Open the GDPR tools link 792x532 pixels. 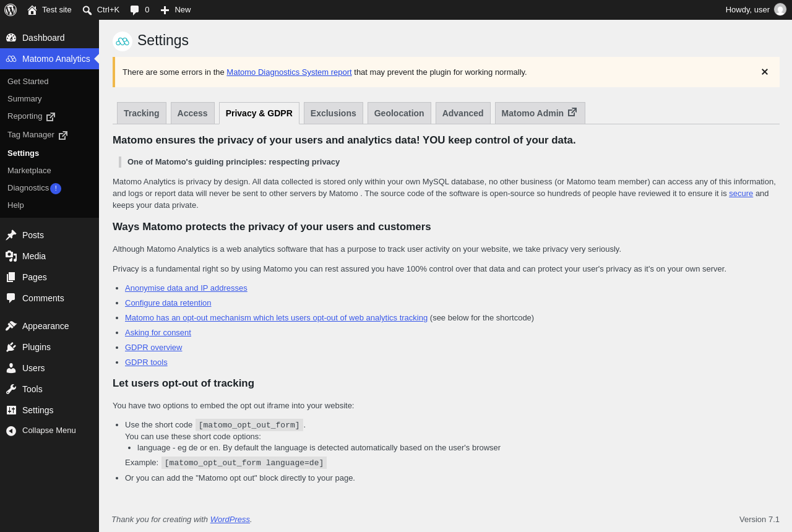(146, 362)
